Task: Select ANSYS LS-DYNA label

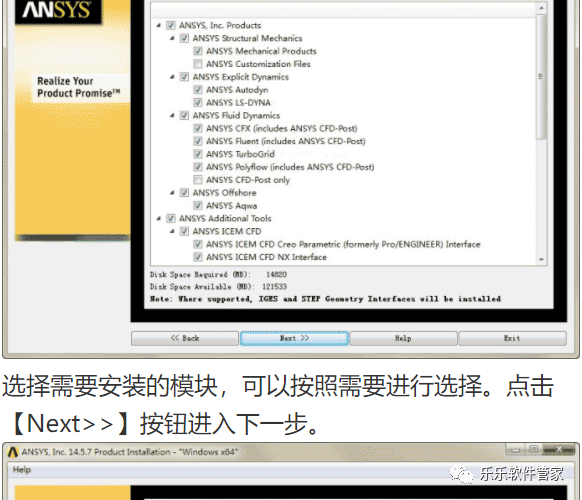Action: [x=238, y=102]
